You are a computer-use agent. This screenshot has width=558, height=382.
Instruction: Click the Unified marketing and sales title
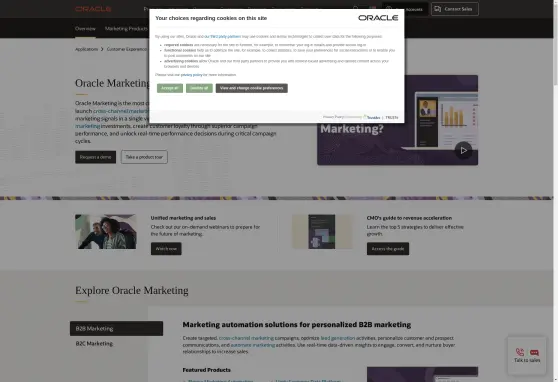tap(183, 218)
